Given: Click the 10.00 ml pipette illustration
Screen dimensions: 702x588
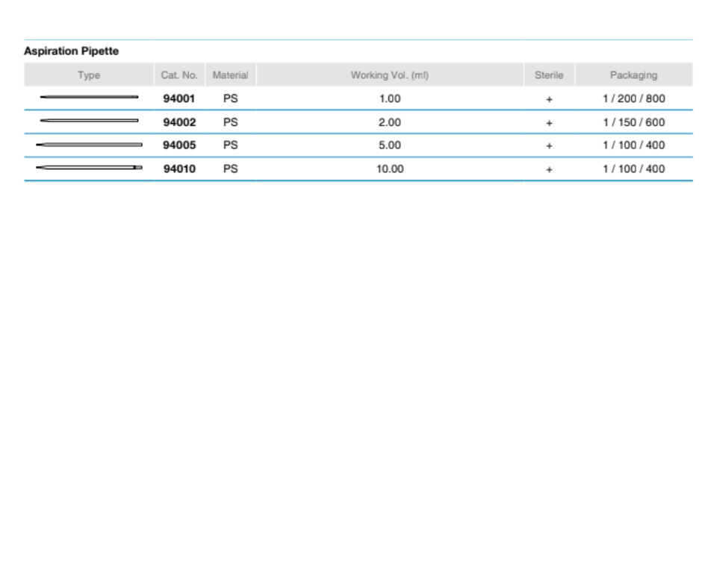Looking at the screenshot, I should tap(89, 168).
